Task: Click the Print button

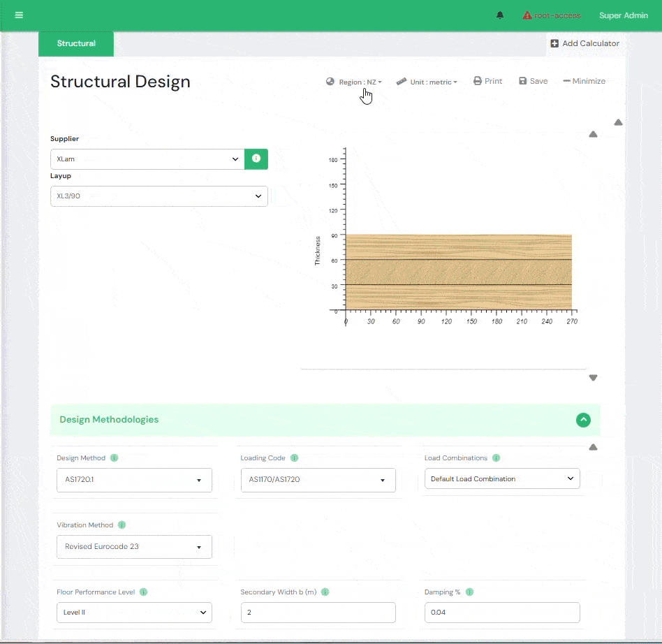Action: pyautogui.click(x=487, y=81)
